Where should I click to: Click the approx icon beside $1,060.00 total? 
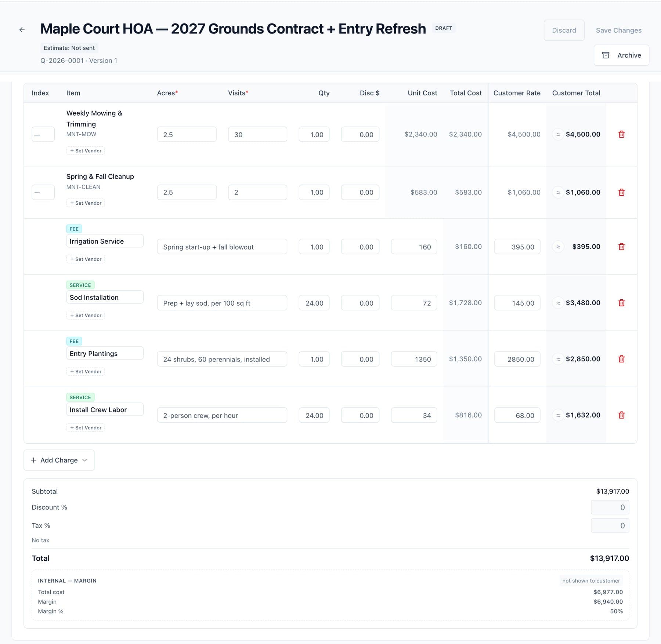[x=558, y=192]
